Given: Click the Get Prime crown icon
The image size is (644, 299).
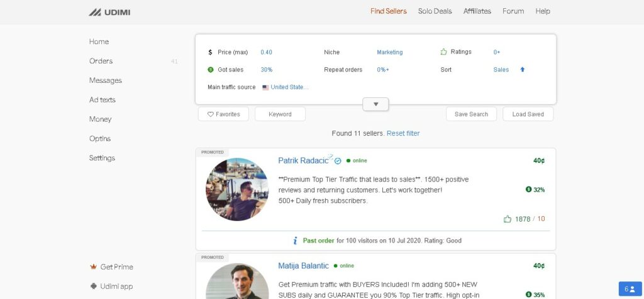Looking at the screenshot, I should 93,266.
